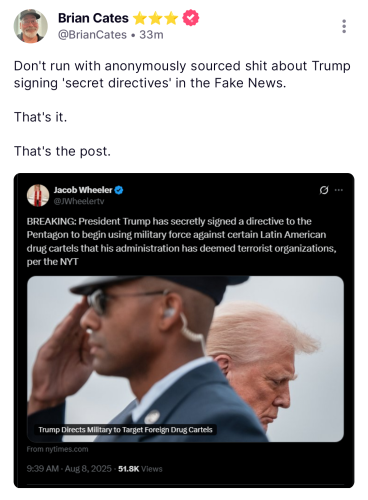The height and width of the screenshot is (500, 368).
Task: Open the three-dot post options menu
Action: coord(344,26)
